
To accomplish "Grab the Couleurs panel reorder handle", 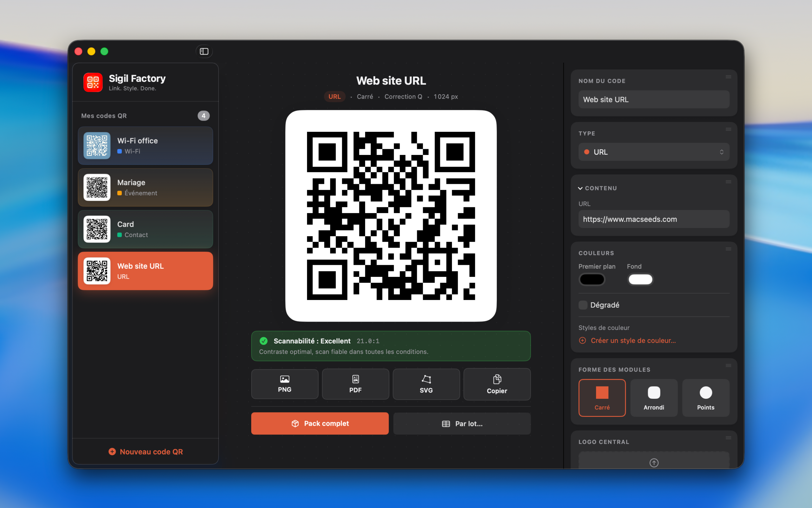I will pyautogui.click(x=728, y=249).
